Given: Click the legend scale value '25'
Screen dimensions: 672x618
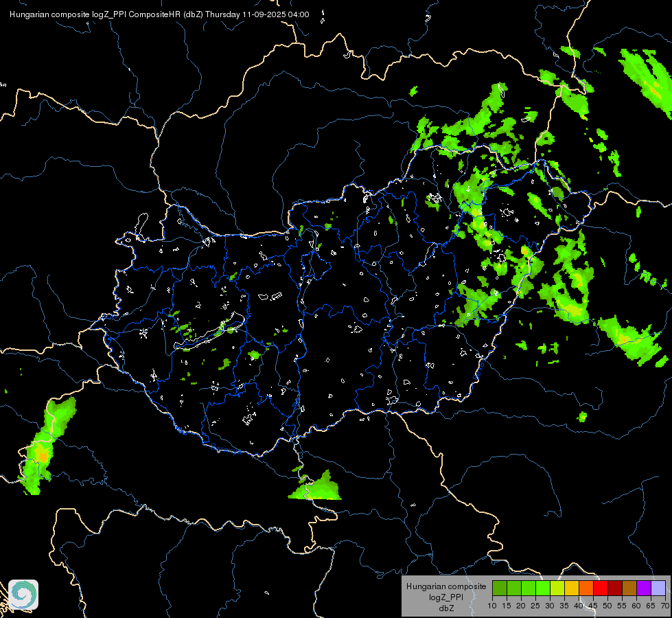Looking at the screenshot, I should pos(535,606).
